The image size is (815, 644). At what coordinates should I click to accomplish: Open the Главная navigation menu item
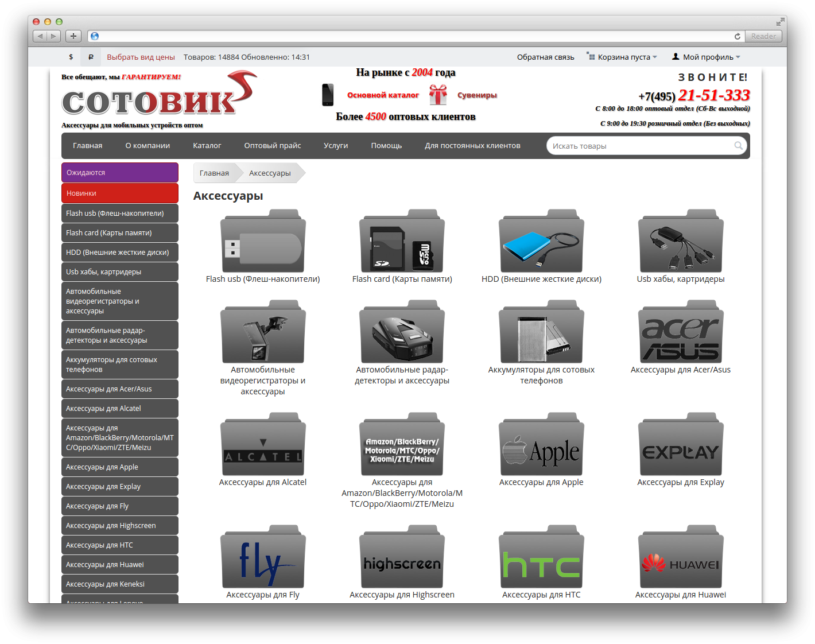tap(88, 146)
